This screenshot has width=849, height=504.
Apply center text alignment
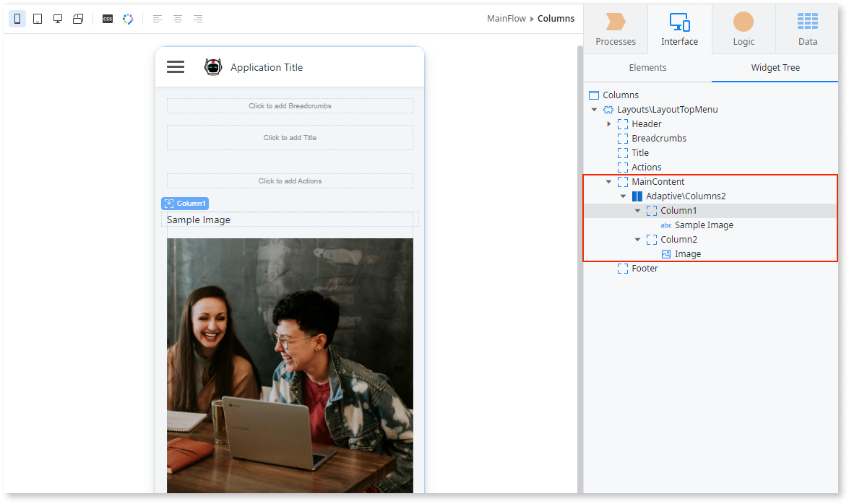[x=177, y=19]
